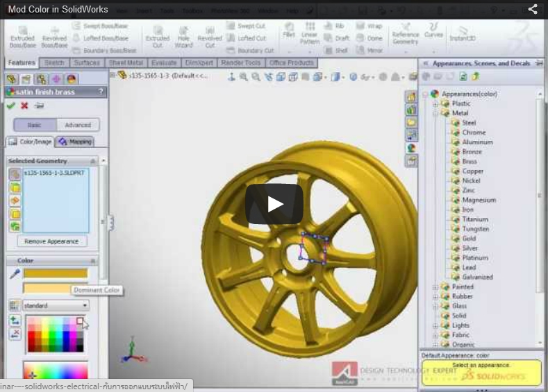Switch to the Sheet Metal tab
The width and height of the screenshot is (548, 392).
(x=126, y=62)
